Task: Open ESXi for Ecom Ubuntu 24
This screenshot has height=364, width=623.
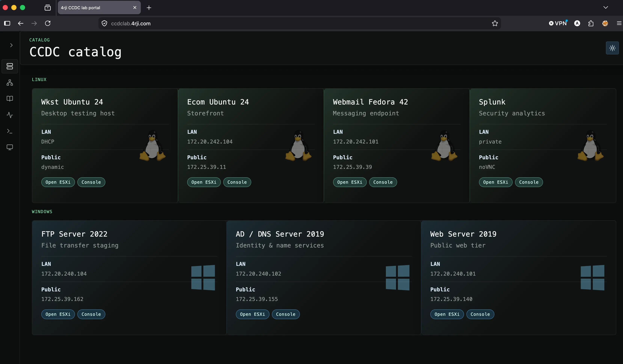Action: tap(204, 182)
